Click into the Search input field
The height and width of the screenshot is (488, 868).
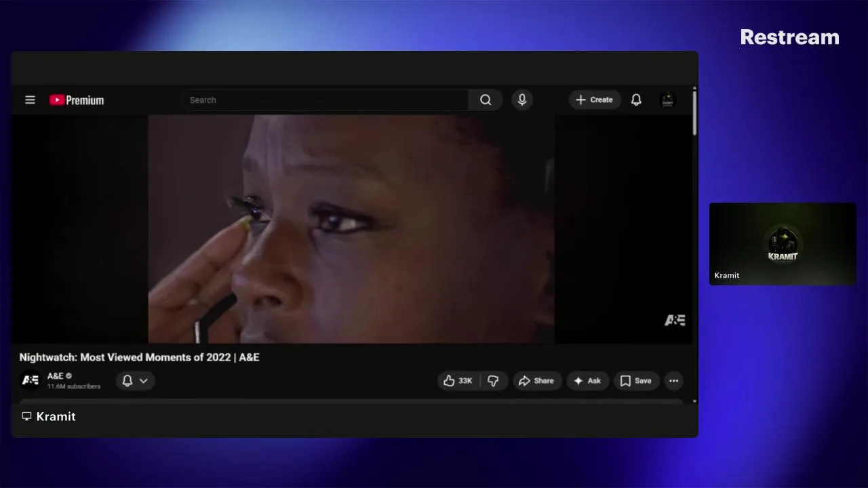pos(325,100)
